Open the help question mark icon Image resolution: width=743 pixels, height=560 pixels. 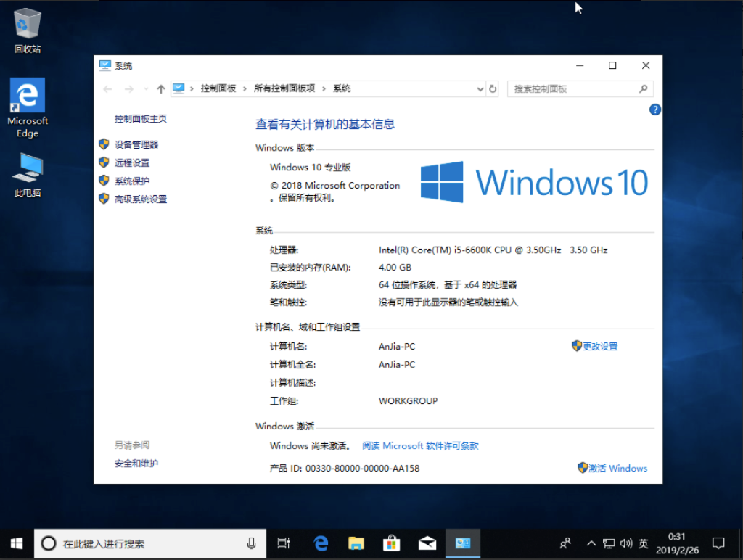tap(655, 110)
